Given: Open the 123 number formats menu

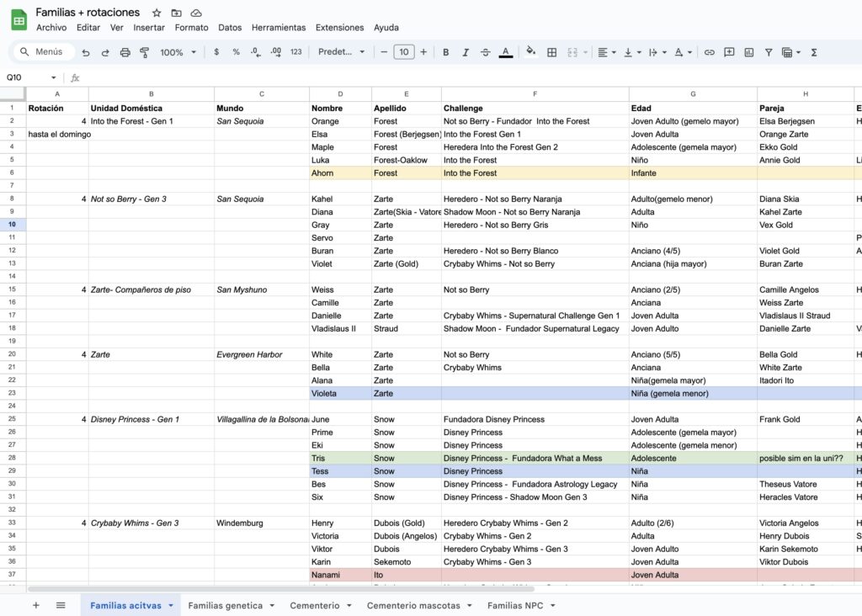Looking at the screenshot, I should (x=295, y=51).
